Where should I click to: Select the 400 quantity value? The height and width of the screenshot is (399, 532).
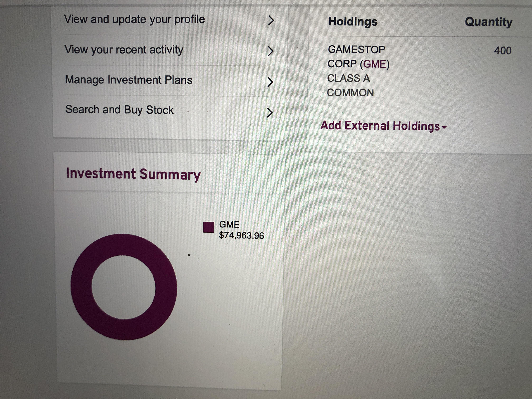click(x=502, y=51)
